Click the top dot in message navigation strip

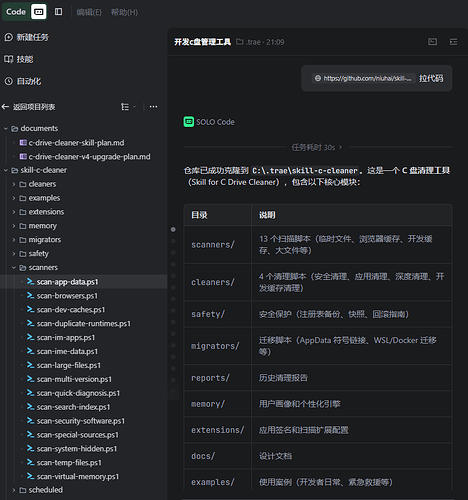click(173, 229)
